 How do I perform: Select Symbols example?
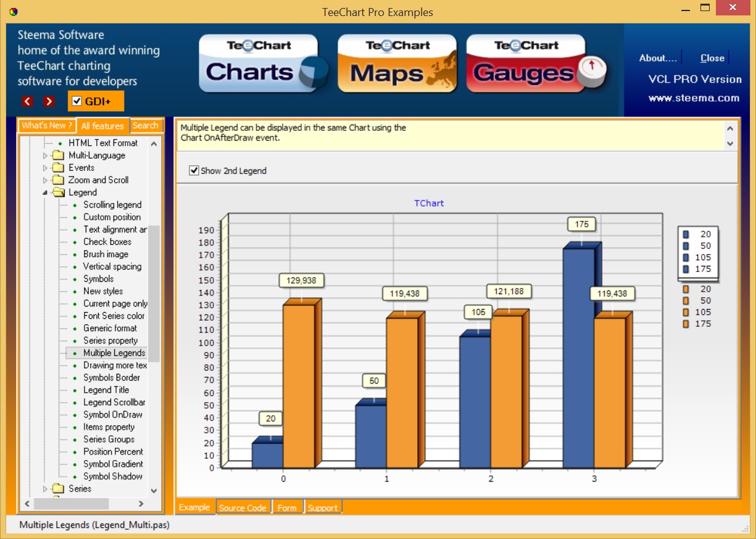click(98, 279)
